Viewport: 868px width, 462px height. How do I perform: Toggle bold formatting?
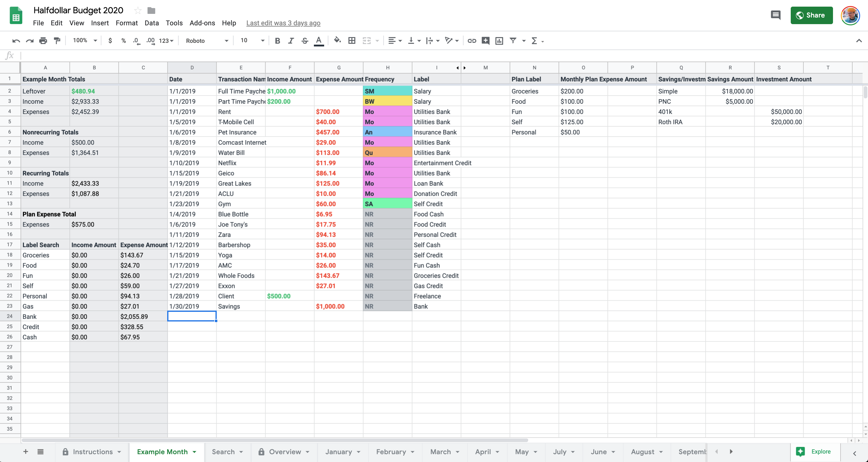pyautogui.click(x=277, y=41)
